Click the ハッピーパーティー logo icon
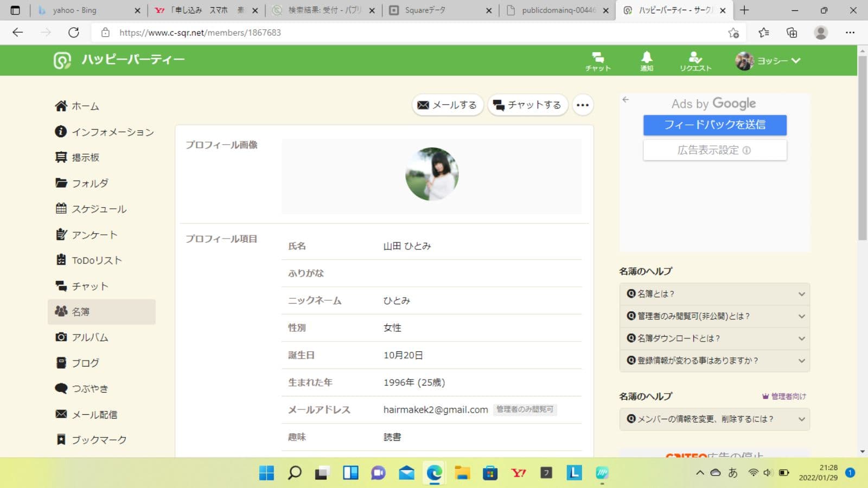Viewport: 868px width, 488px height. coord(62,60)
